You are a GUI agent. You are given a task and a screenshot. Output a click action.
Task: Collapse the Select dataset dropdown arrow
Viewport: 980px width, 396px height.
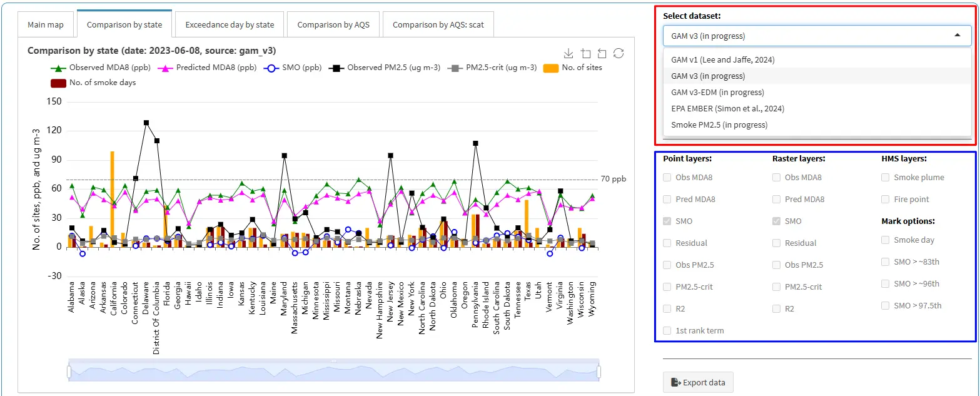coord(957,36)
